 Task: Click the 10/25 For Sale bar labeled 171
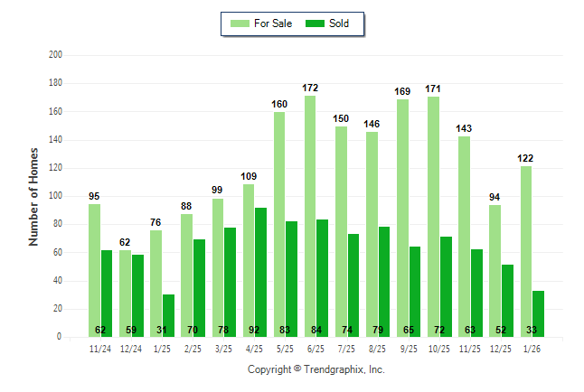point(433,217)
